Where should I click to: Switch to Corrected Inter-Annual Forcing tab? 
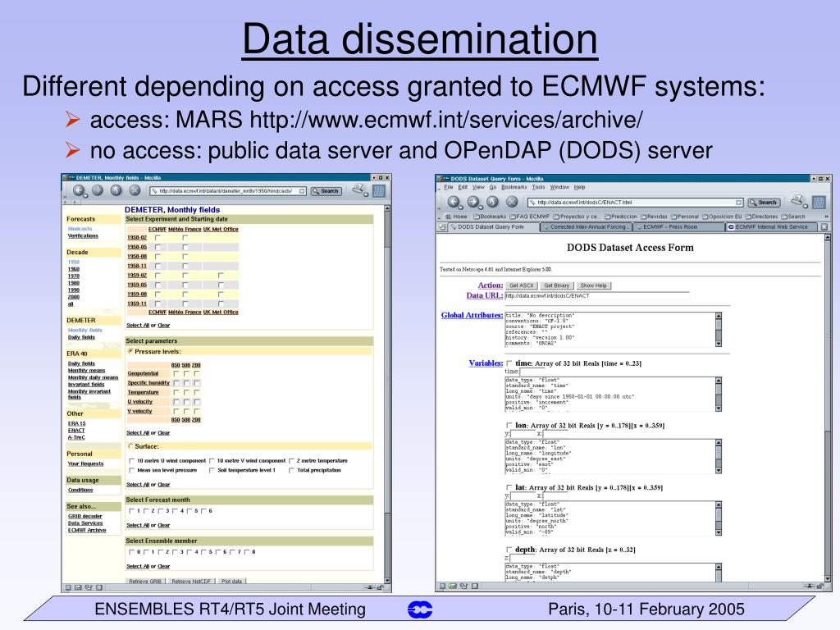(x=586, y=227)
